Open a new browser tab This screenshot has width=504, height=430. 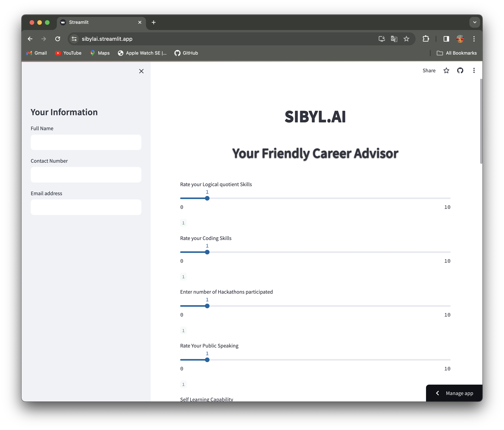coord(153,22)
